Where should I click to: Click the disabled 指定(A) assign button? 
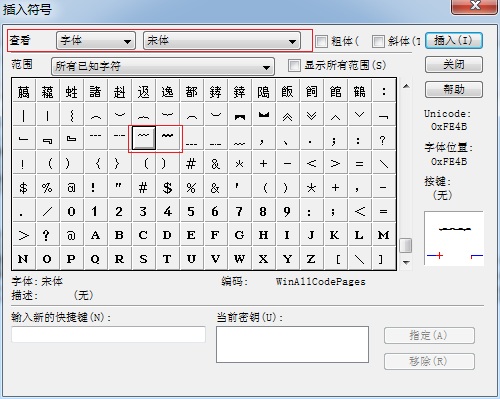[x=429, y=335]
